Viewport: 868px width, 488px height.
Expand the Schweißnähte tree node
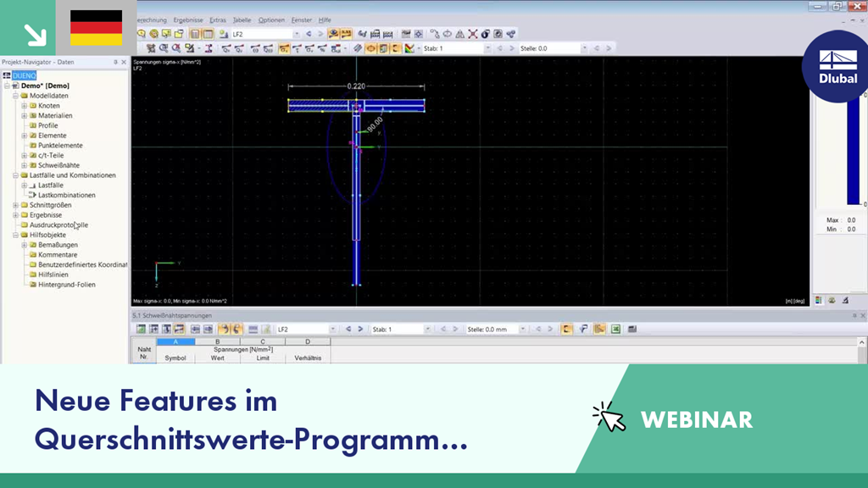pyautogui.click(x=25, y=165)
